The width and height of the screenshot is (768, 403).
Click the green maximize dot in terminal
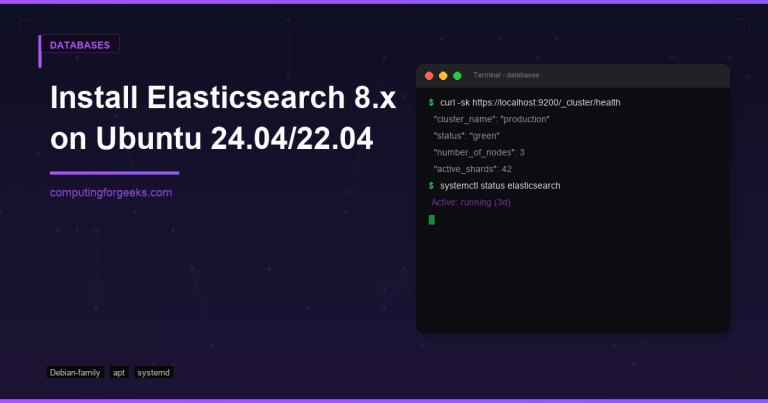tap(457, 75)
